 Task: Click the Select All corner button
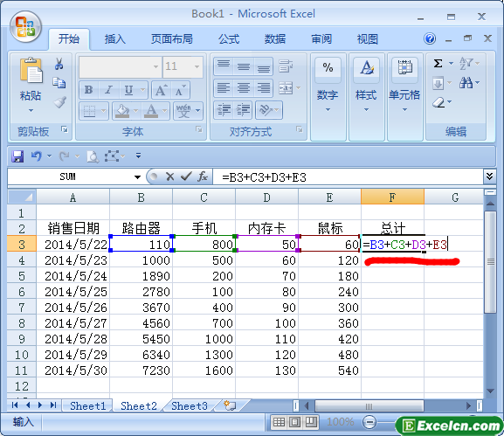(x=22, y=197)
